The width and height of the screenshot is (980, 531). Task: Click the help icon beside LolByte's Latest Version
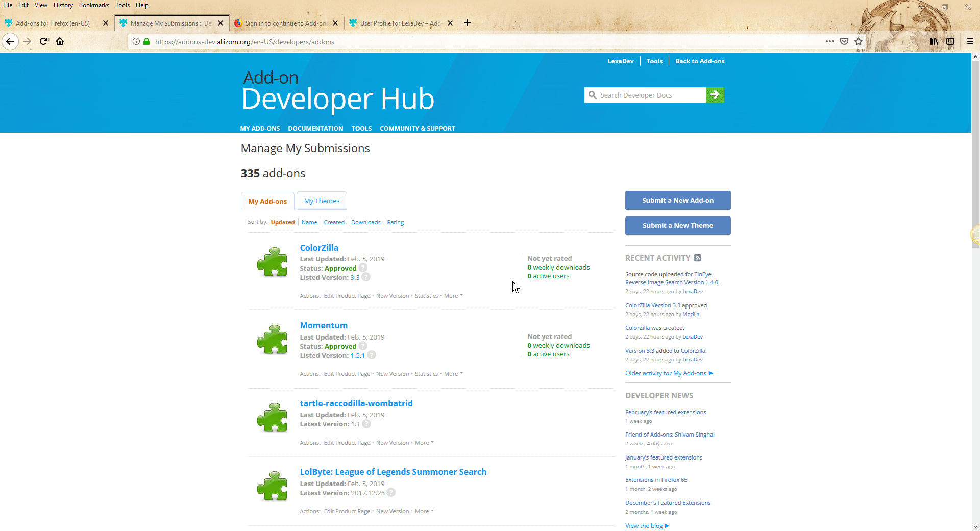pos(391,493)
